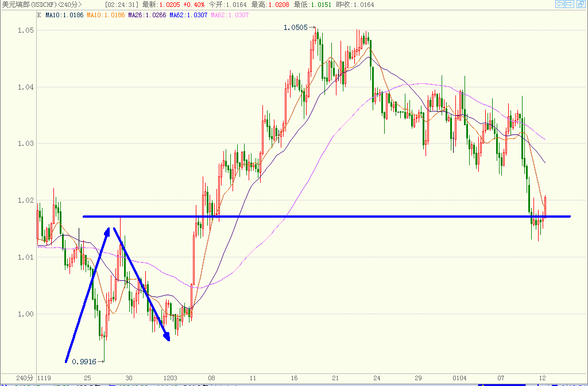The width and height of the screenshot is (588, 386).
Task: Click the 11 date on time axis
Action: pos(253,378)
